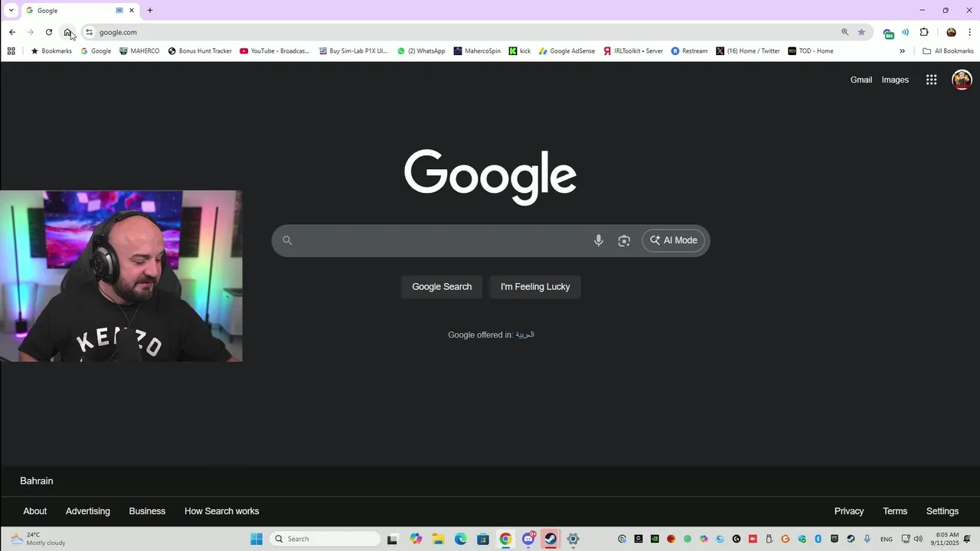
Task: Open the Restream bookmark
Action: pos(689,51)
